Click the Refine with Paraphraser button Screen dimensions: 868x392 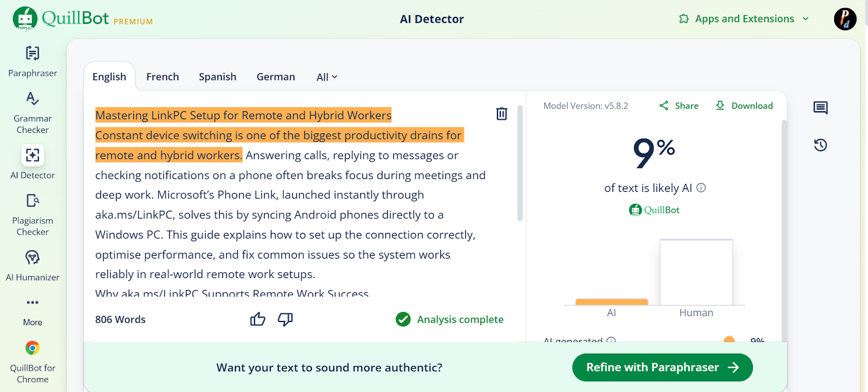tap(662, 368)
